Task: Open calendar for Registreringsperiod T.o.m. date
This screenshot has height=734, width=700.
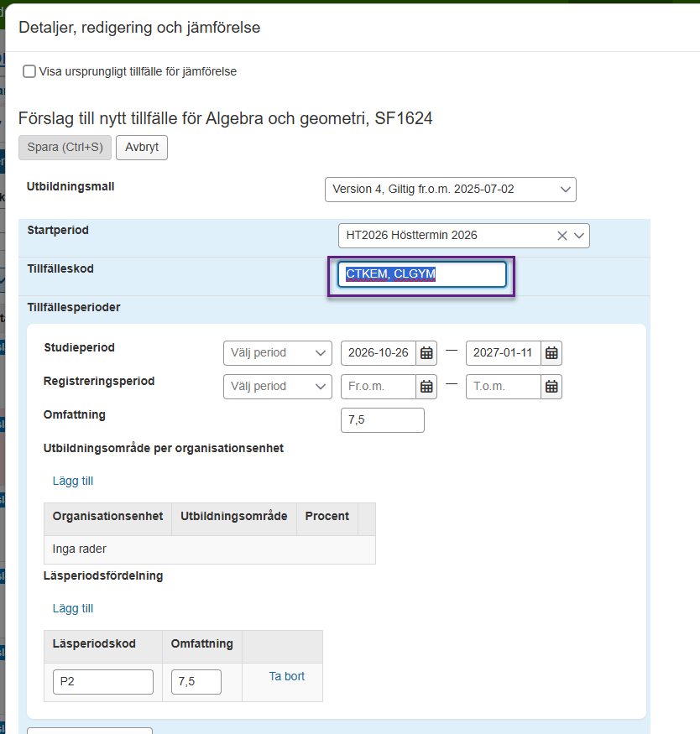Action: [x=551, y=387]
